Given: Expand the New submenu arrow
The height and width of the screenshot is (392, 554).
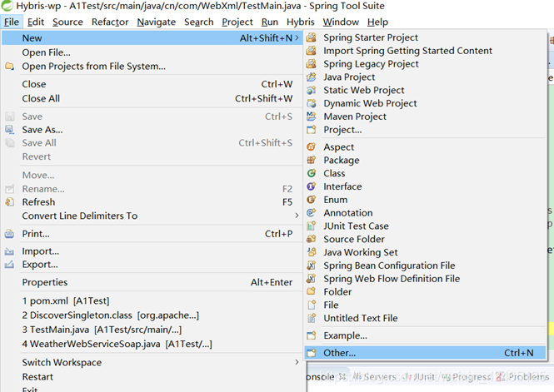Looking at the screenshot, I should coord(297,37).
